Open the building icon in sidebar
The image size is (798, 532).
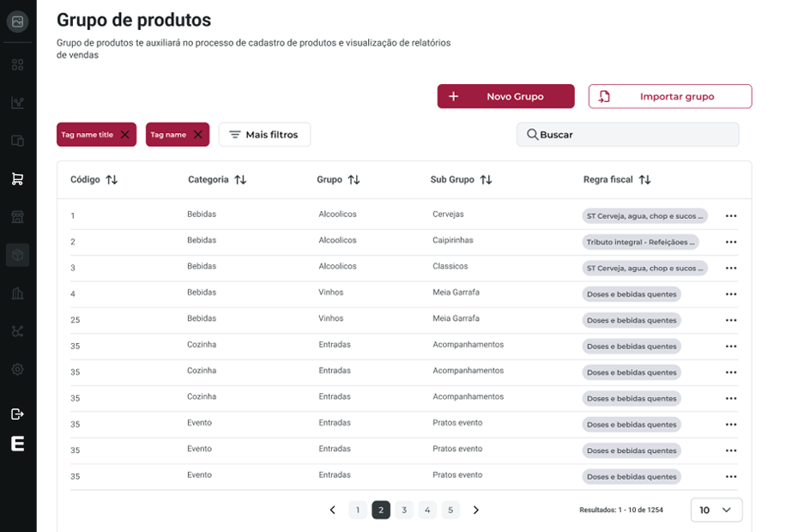click(17, 293)
